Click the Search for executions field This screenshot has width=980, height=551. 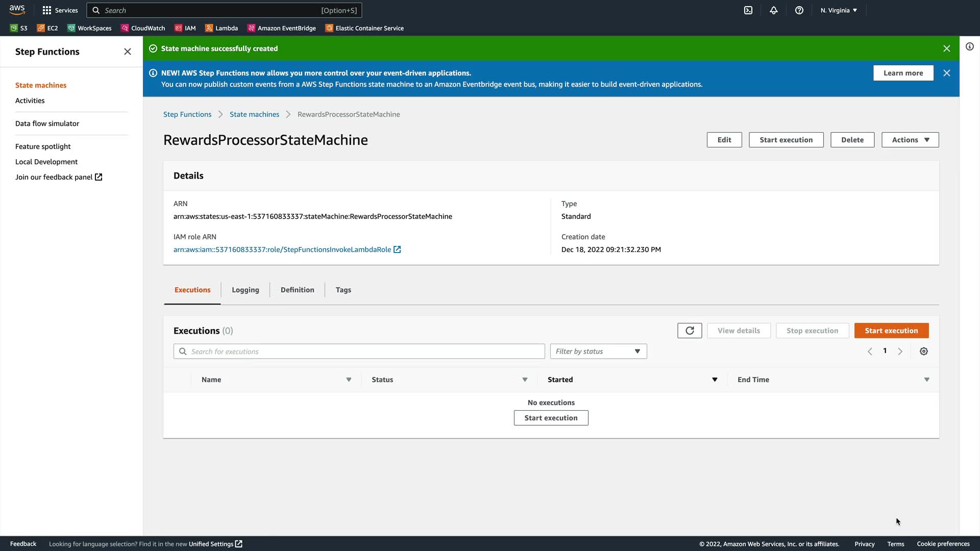[x=359, y=351]
